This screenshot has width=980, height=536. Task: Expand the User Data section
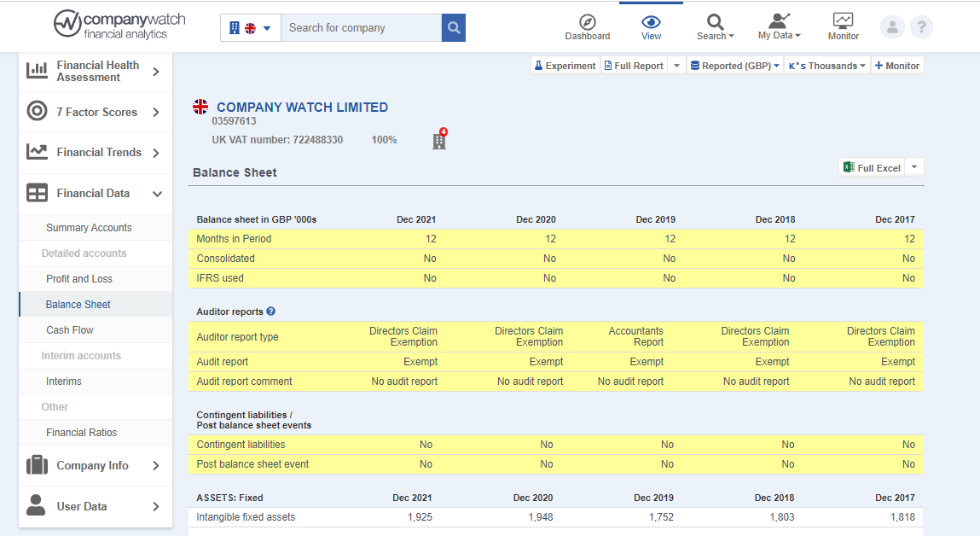click(x=95, y=507)
